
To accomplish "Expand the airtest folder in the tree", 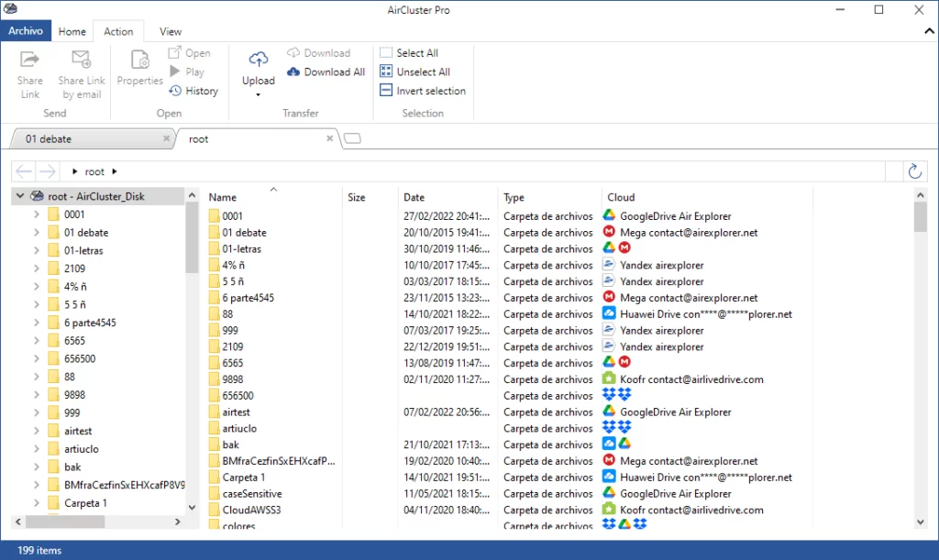I will click(x=36, y=431).
